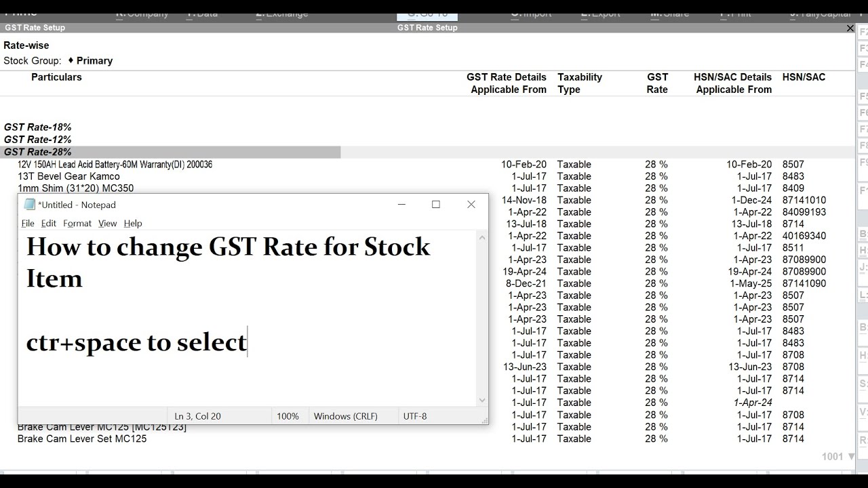
Task: Select 13T Bevel Gear Kamco item
Action: coord(68,176)
